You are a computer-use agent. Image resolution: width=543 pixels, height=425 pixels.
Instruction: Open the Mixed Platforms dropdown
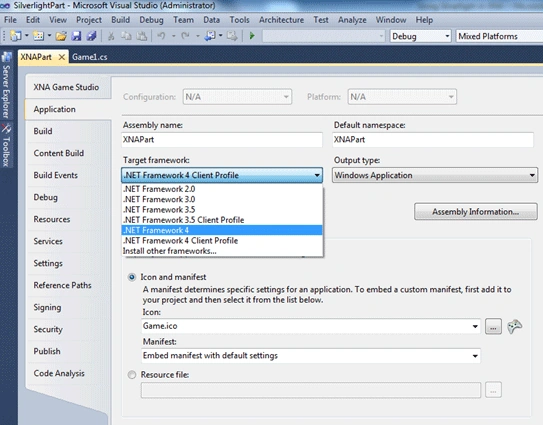tap(499, 36)
